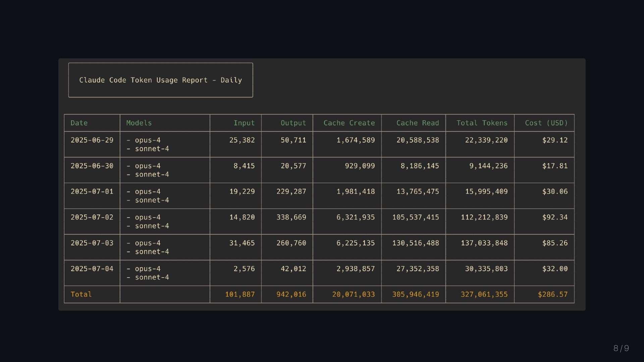This screenshot has height=362, width=644.
Task: Click input value 31,465
Action: [x=242, y=243]
